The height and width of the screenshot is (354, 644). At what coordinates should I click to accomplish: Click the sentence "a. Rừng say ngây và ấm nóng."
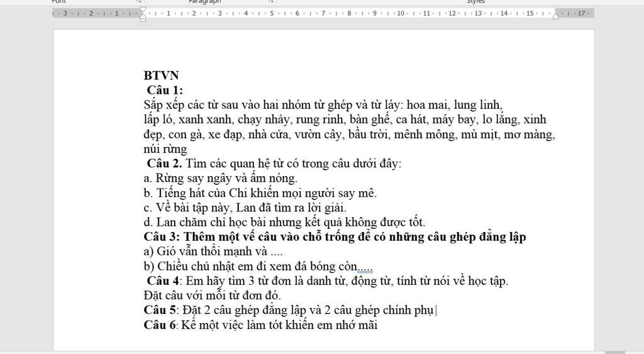[221, 178]
